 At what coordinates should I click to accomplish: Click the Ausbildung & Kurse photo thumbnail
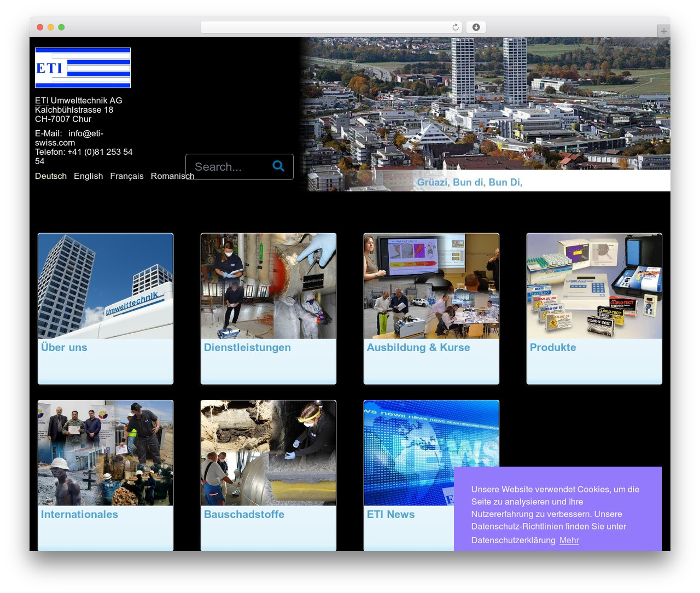pos(431,286)
